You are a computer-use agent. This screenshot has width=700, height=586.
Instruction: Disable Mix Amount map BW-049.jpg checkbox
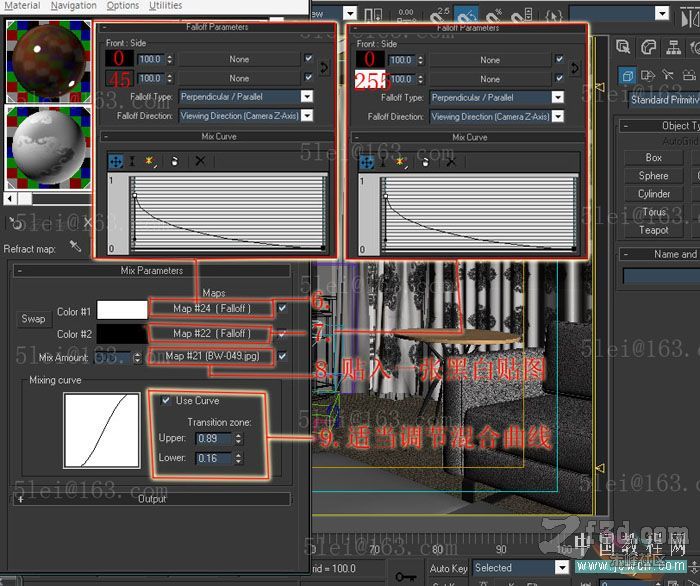(283, 356)
